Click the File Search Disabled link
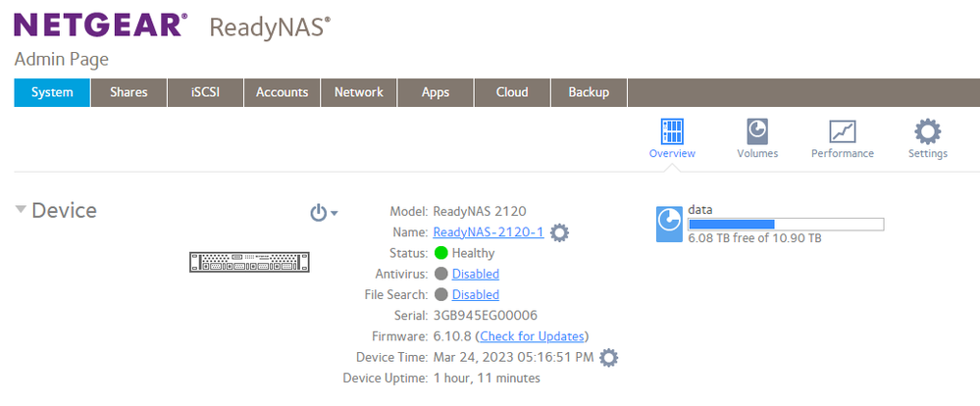The image size is (980, 406). pyautogui.click(x=476, y=294)
